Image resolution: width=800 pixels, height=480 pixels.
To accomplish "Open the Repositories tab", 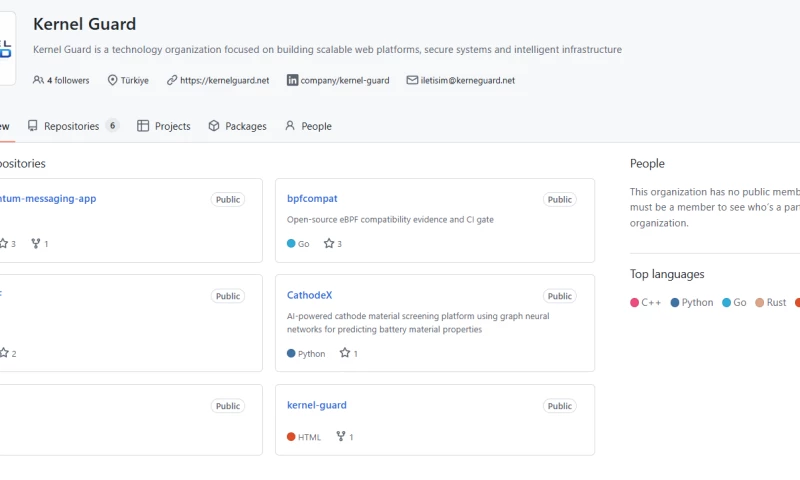I will 73,126.
